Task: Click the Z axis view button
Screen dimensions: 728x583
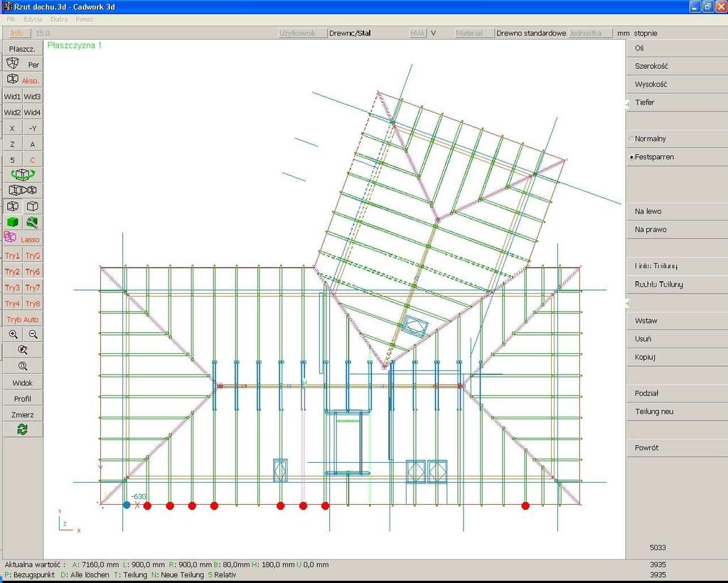Action: pyautogui.click(x=13, y=144)
